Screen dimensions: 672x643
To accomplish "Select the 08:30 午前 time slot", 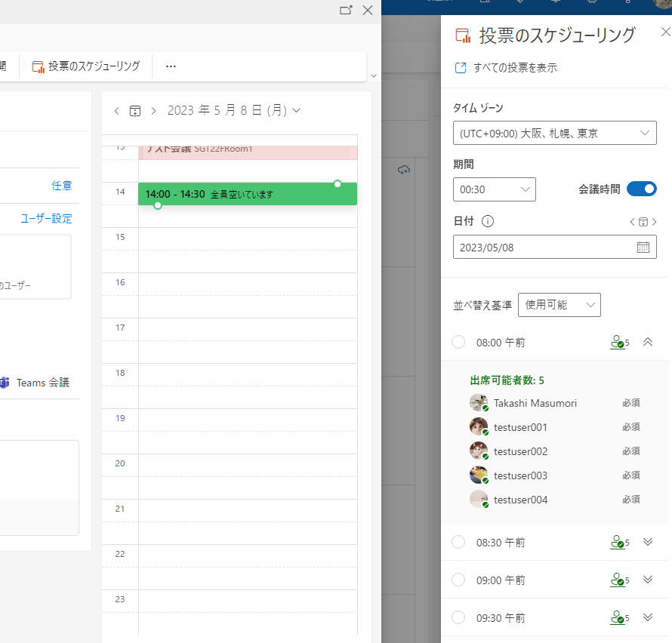I will [458, 543].
